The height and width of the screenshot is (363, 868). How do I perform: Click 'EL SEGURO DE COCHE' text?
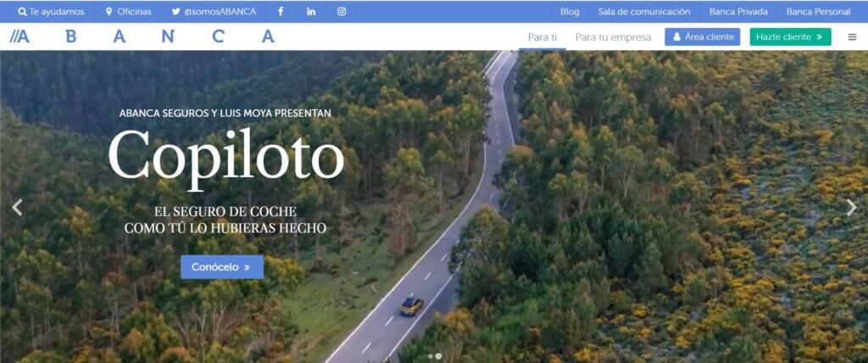click(225, 212)
